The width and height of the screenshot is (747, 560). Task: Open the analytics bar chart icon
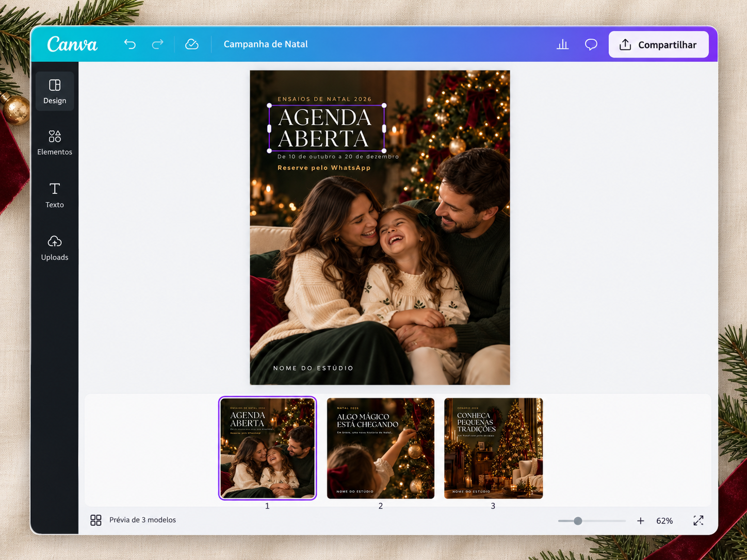(x=563, y=44)
